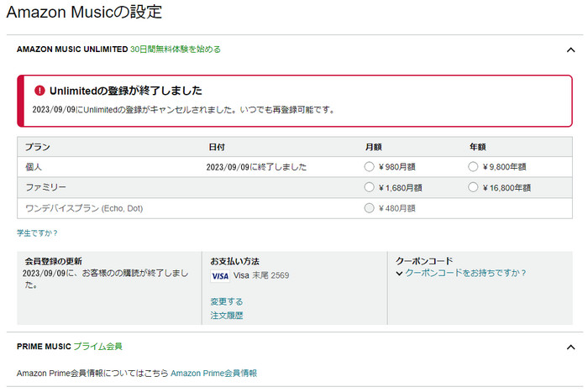Click the 30日間無料体験を始める link

coord(176,49)
